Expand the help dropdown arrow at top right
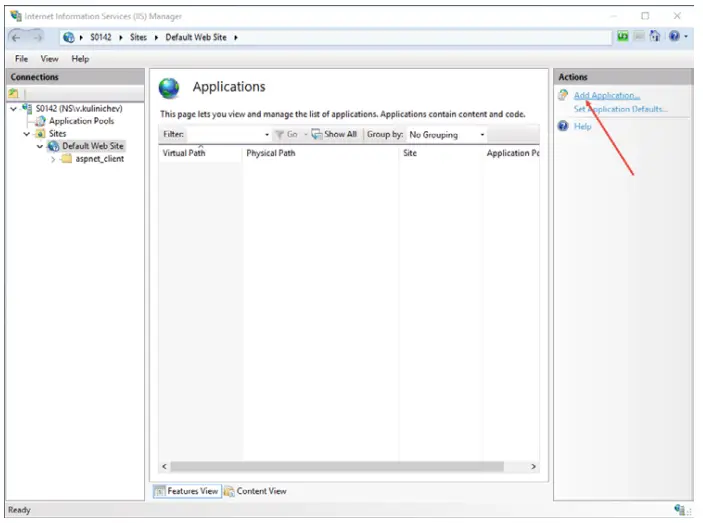The height and width of the screenshot is (523, 703). 686,37
